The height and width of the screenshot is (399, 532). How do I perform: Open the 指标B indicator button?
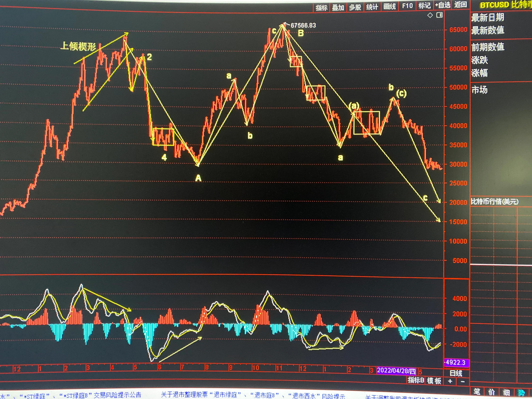416,380
